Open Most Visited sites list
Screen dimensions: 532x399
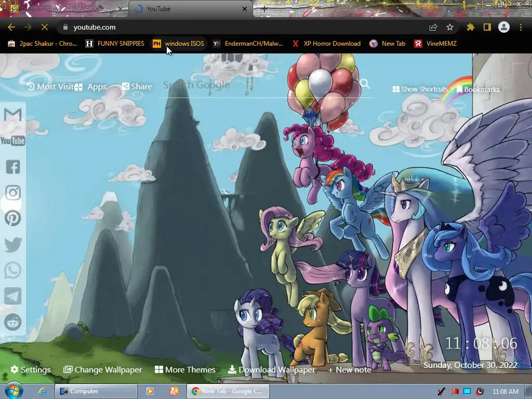[x=50, y=87]
